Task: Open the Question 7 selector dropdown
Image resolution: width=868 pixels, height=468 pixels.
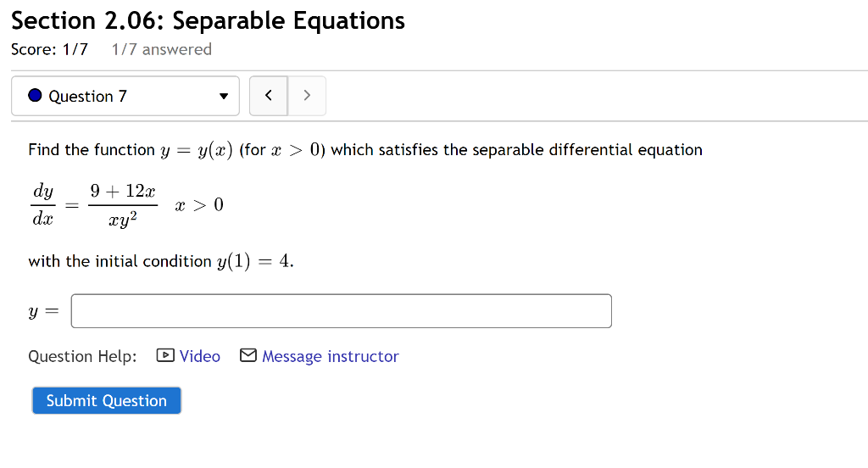Action: (125, 96)
